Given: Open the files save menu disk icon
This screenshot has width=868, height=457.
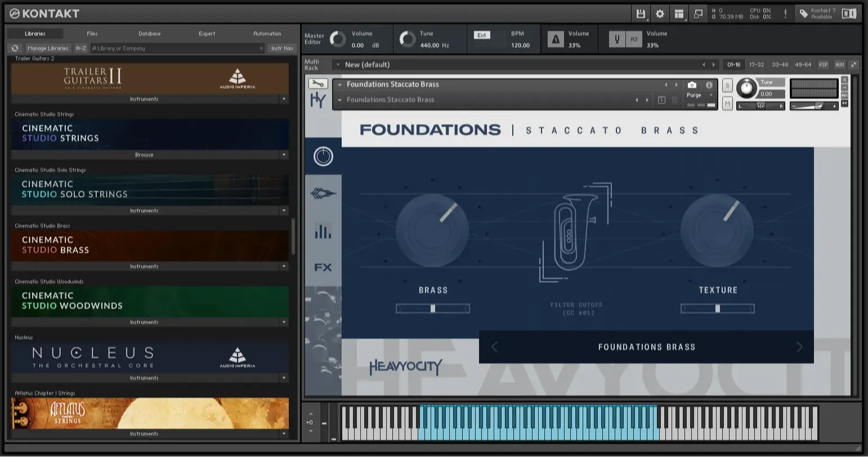Looking at the screenshot, I should pos(641,14).
